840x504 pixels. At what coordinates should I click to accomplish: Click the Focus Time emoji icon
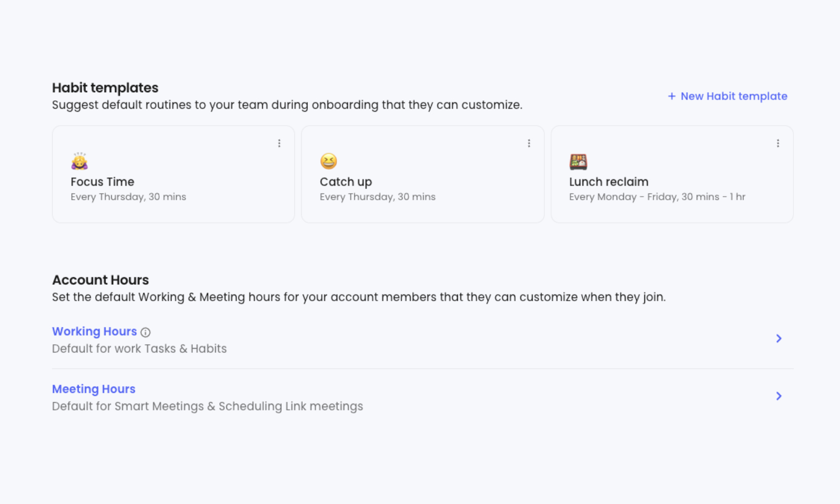pos(79,161)
